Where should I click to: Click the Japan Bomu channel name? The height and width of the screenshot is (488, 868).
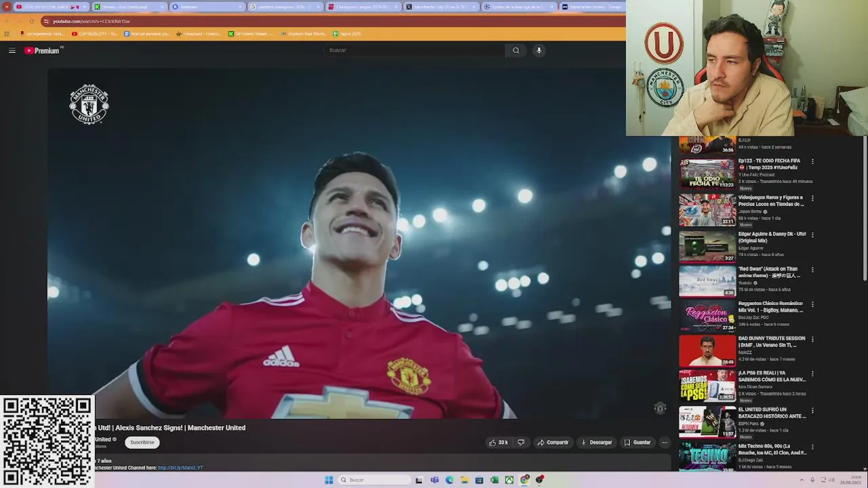coord(750,211)
